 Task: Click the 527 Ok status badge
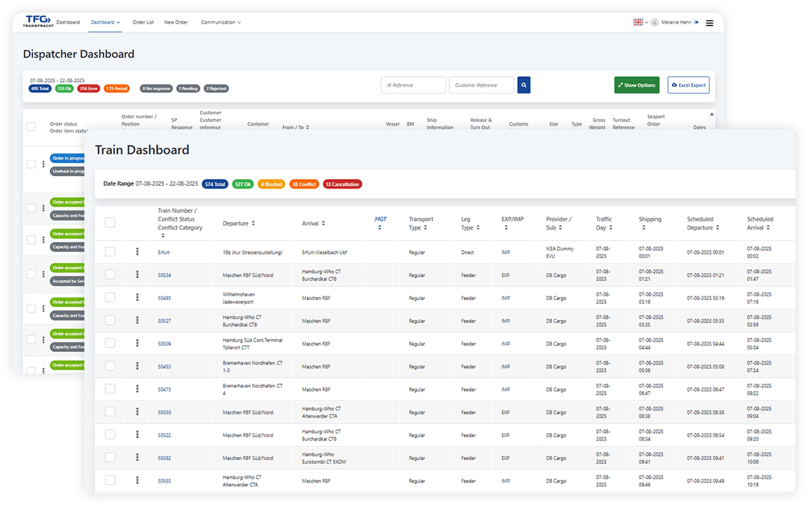tap(242, 184)
